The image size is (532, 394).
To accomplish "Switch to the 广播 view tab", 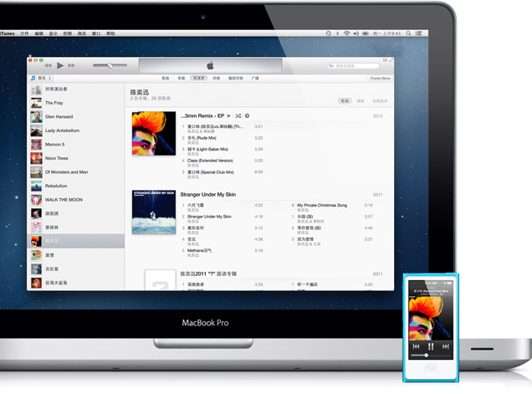I will pyautogui.click(x=255, y=78).
